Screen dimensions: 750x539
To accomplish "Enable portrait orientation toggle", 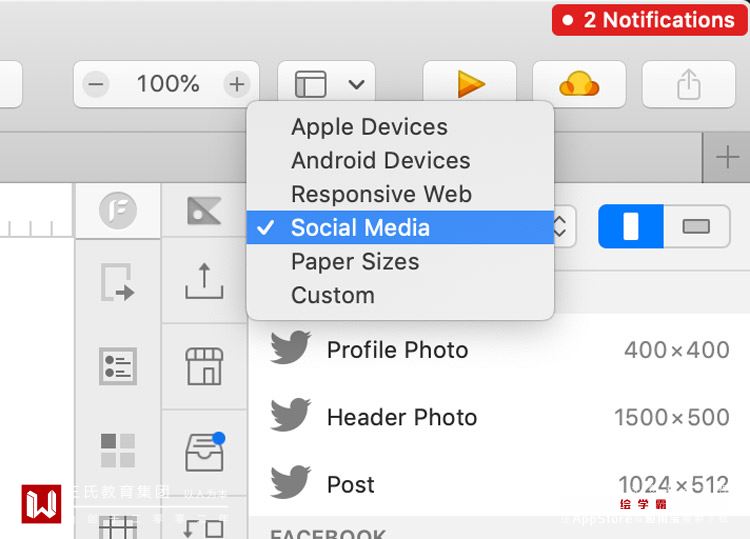I will click(x=631, y=227).
